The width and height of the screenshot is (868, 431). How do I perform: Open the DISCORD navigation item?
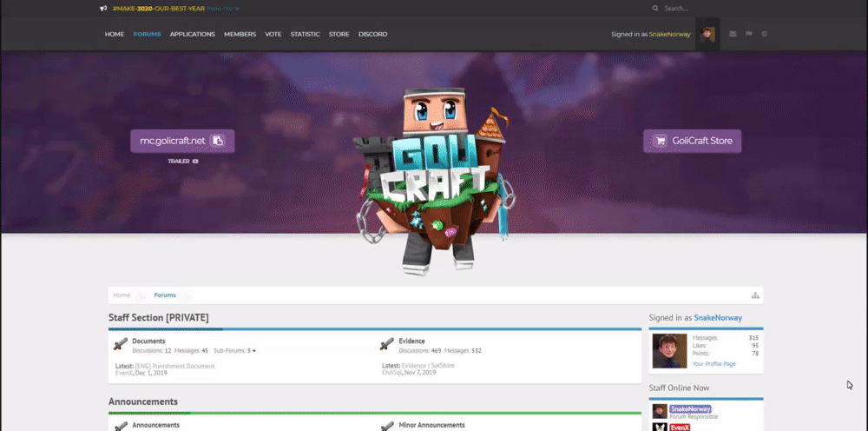coord(373,35)
